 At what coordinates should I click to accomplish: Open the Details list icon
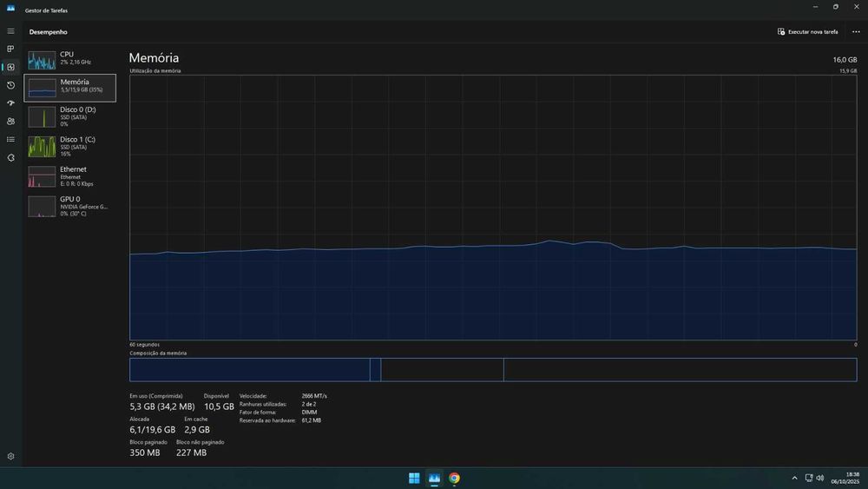(10, 140)
